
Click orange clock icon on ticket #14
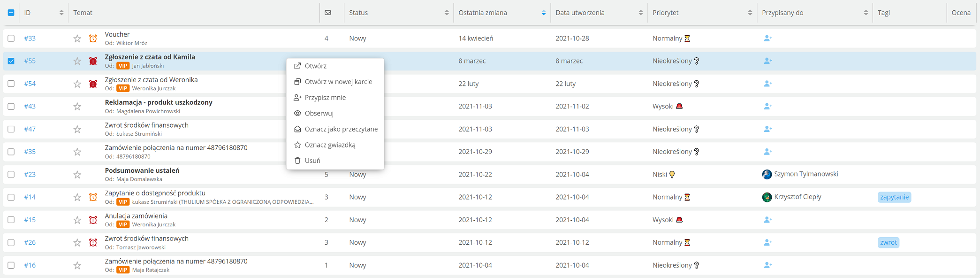[93, 197]
